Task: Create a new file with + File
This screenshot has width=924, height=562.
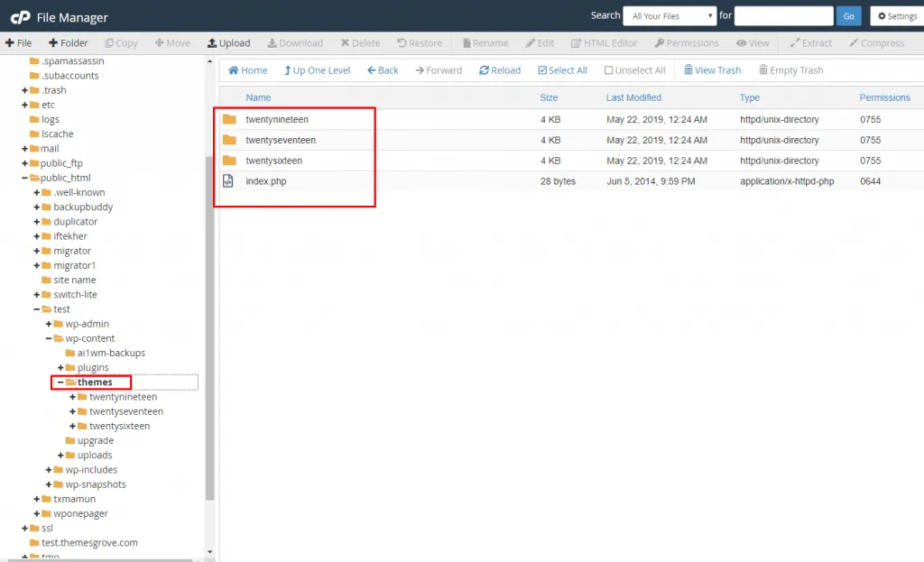Action: 18,43
